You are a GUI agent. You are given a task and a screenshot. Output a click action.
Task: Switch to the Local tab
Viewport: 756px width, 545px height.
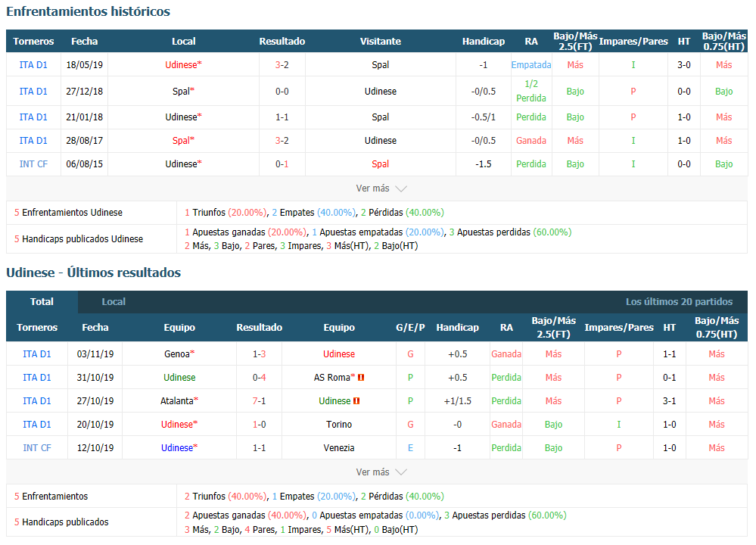pyautogui.click(x=114, y=302)
